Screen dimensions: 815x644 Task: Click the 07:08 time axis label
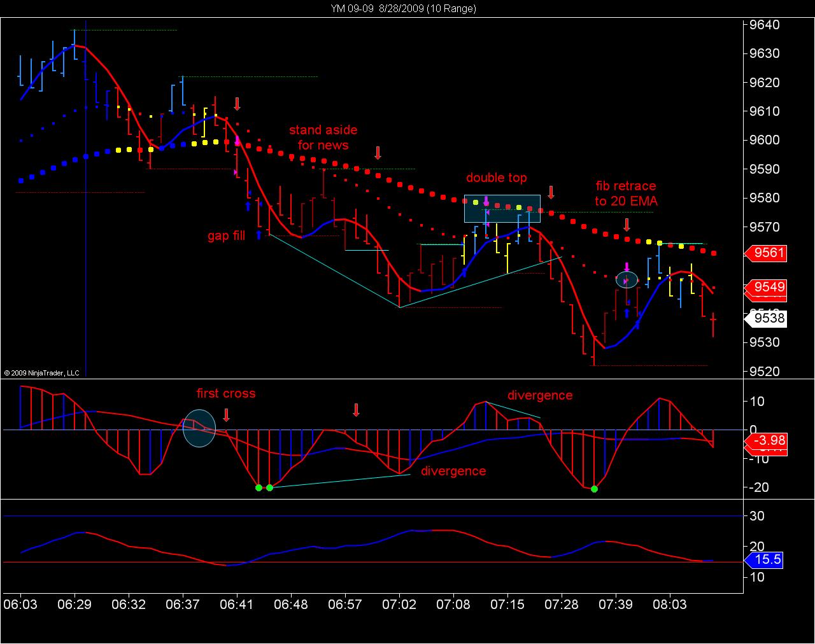453,604
